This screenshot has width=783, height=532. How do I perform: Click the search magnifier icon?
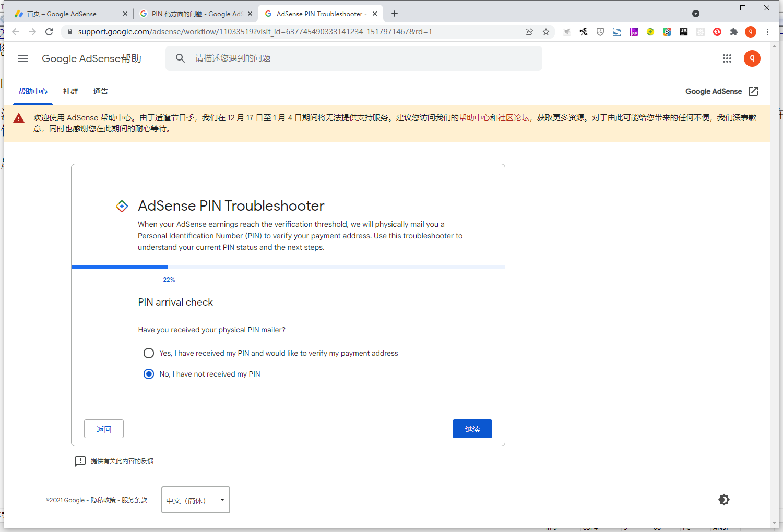pyautogui.click(x=180, y=58)
